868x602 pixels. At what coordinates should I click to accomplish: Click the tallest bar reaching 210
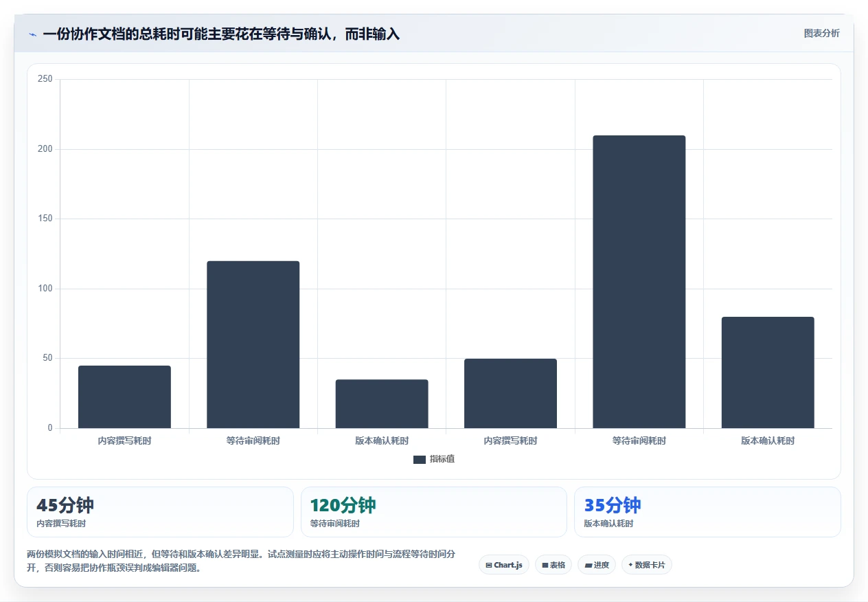[x=639, y=282]
